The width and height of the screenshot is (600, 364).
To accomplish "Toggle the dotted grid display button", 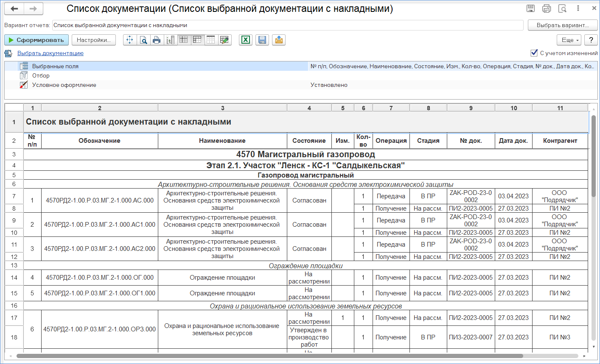I will tap(211, 40).
